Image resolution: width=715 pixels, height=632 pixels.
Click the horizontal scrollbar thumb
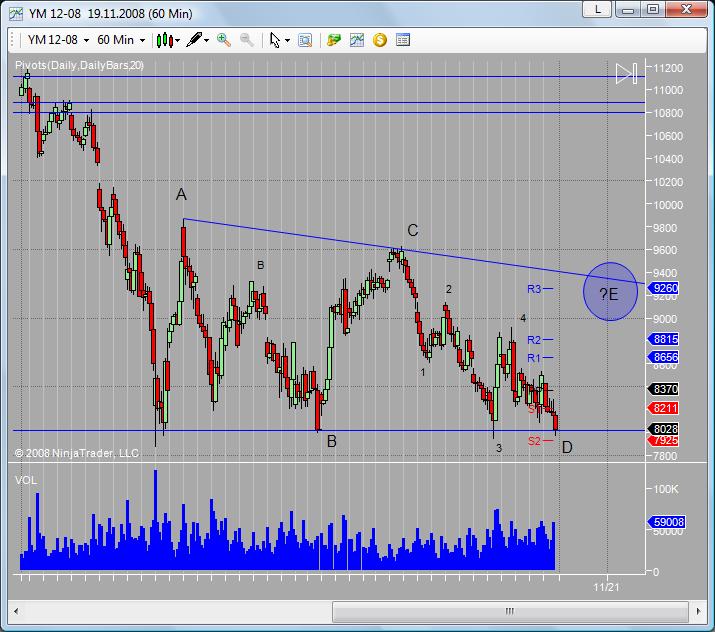[510, 611]
